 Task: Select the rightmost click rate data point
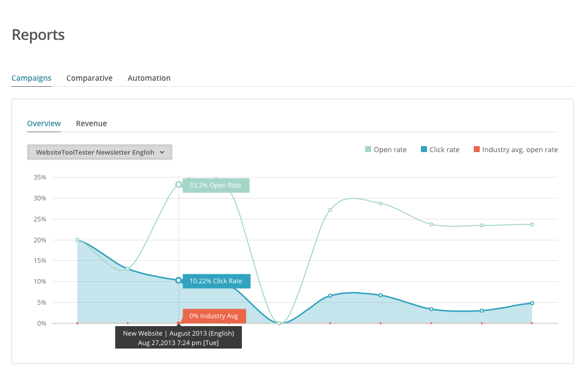[532, 303]
